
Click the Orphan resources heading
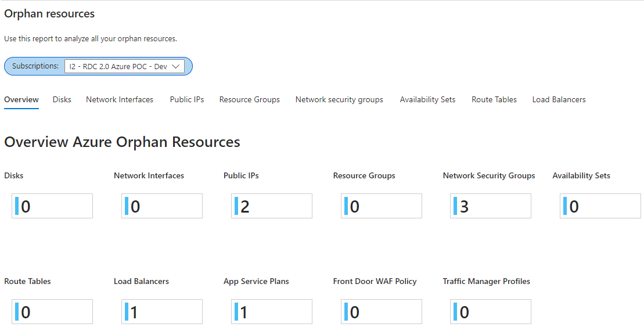(49, 13)
